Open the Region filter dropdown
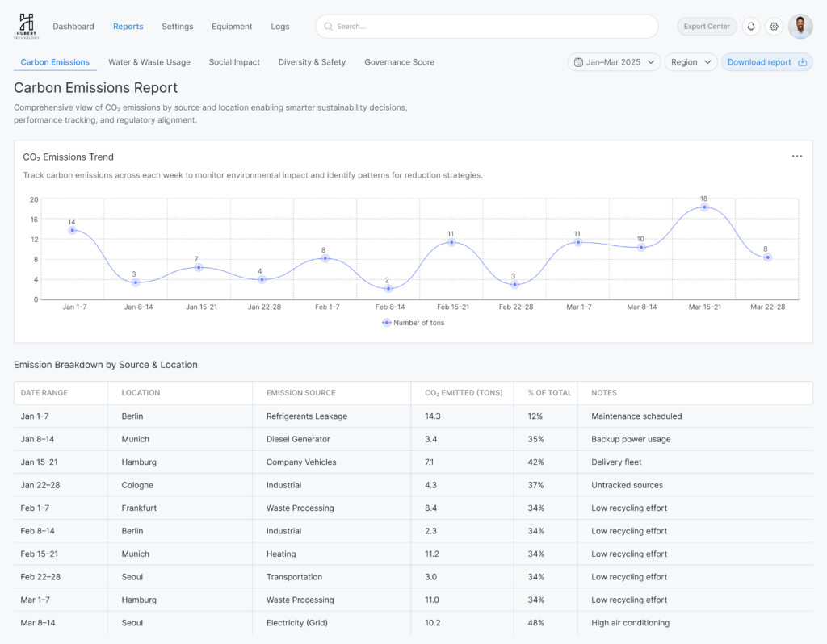This screenshot has height=644, width=827. tap(691, 62)
